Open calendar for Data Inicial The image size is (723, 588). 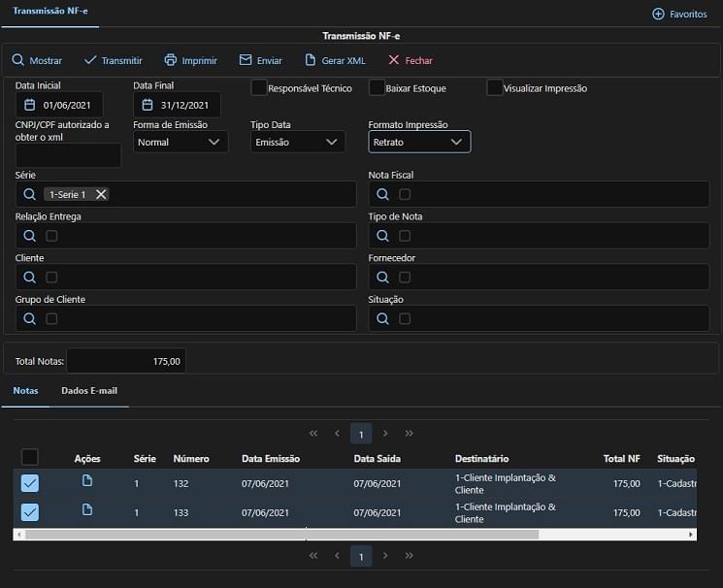(29, 105)
